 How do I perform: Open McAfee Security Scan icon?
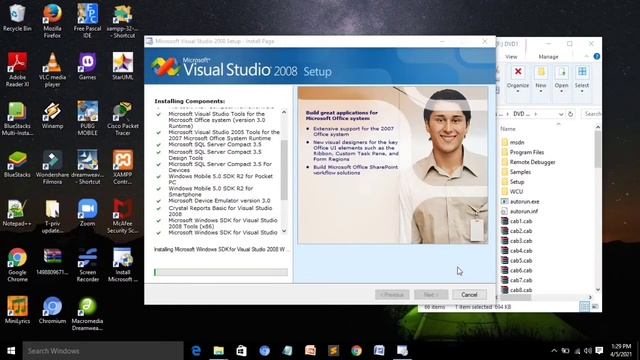point(122,216)
